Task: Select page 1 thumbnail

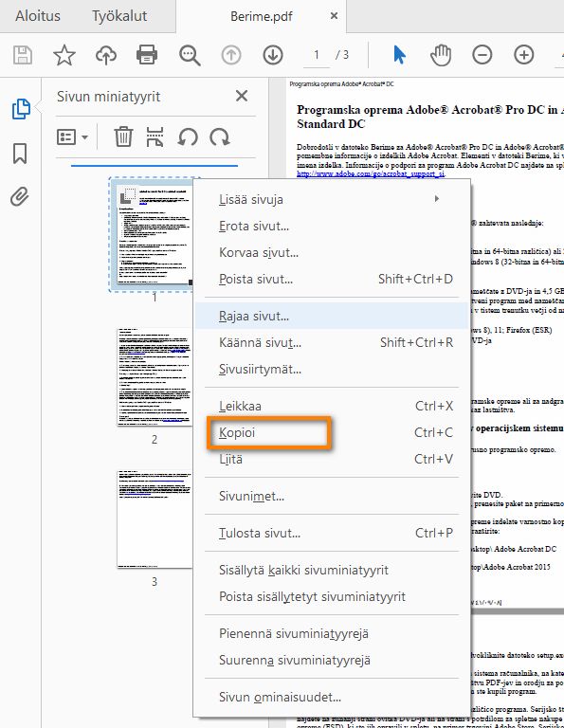Action: [x=155, y=234]
